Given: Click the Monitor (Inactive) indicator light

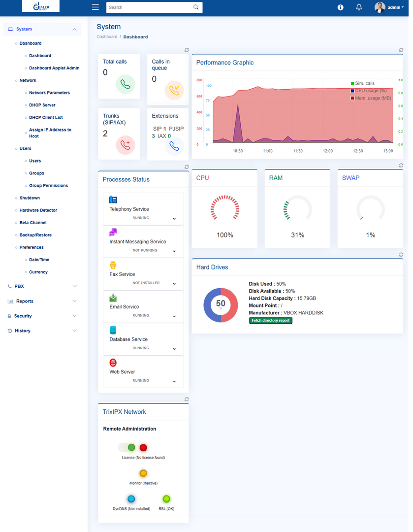Looking at the screenshot, I should (143, 473).
